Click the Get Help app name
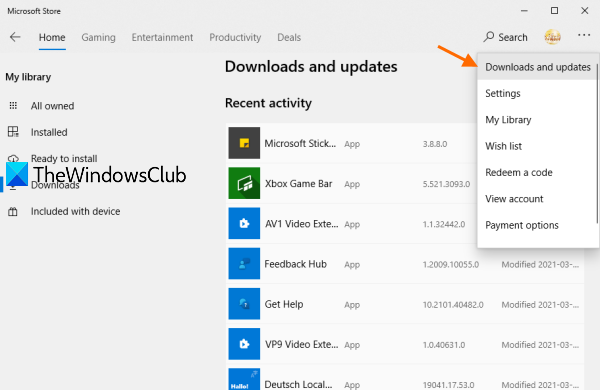The width and height of the screenshot is (600, 390). pyautogui.click(x=284, y=304)
